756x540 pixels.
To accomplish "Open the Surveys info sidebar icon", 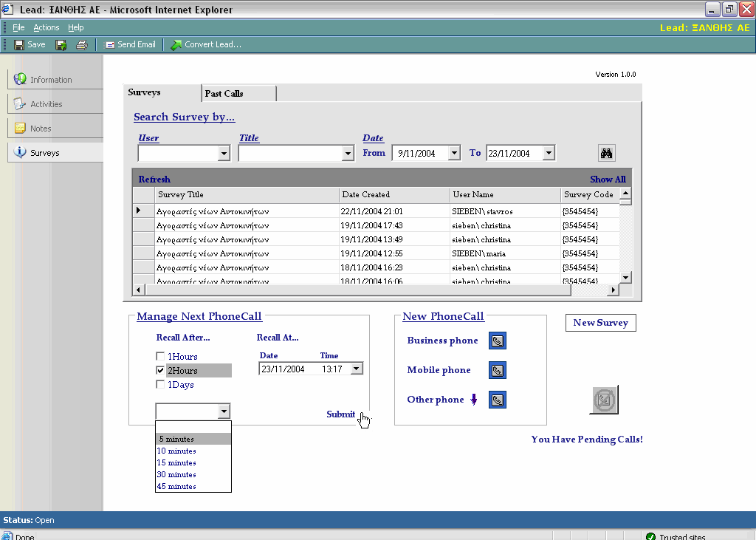I will click(20, 152).
